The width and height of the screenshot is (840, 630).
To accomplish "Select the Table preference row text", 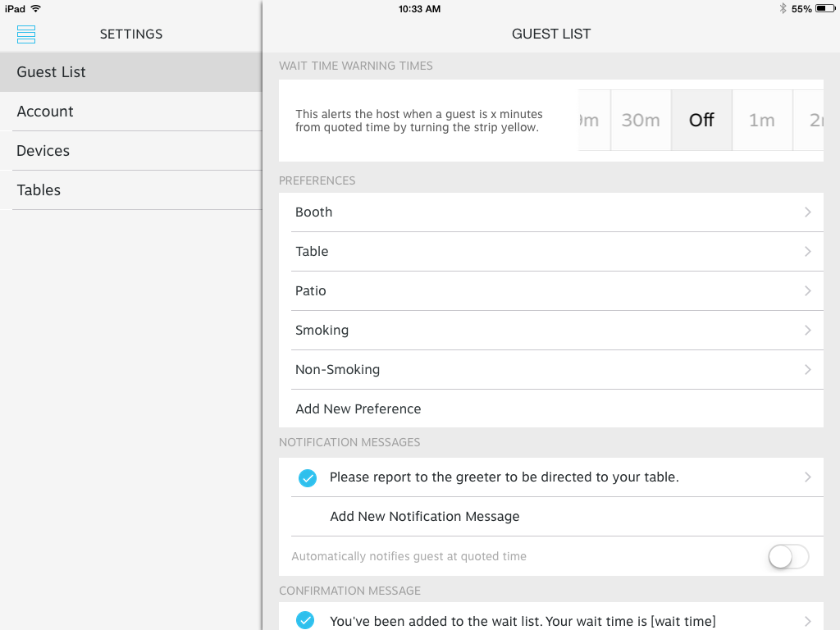I will click(x=312, y=251).
